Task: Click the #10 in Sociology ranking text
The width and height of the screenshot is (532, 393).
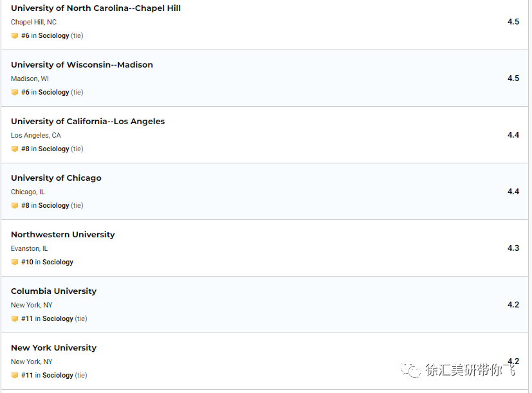Action: click(47, 262)
